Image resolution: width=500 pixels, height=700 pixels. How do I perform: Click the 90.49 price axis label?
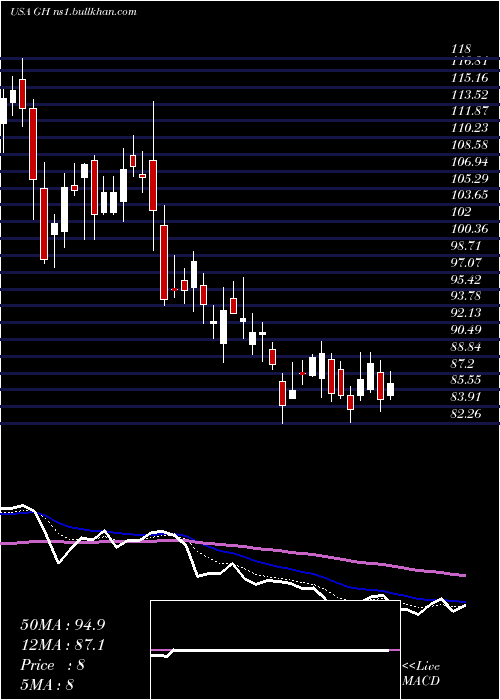pyautogui.click(x=467, y=330)
